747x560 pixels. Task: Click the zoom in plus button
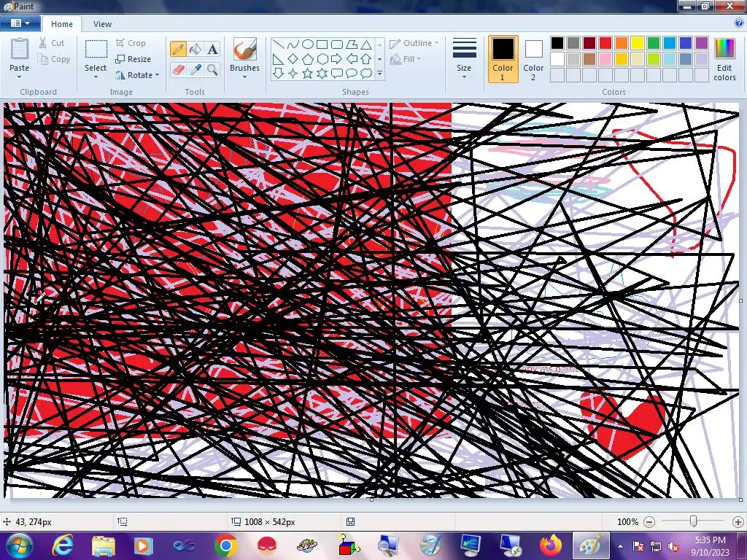(x=738, y=522)
